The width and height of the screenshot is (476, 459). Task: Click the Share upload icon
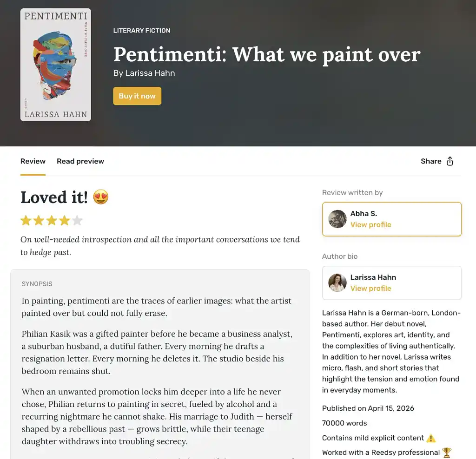coord(450,161)
